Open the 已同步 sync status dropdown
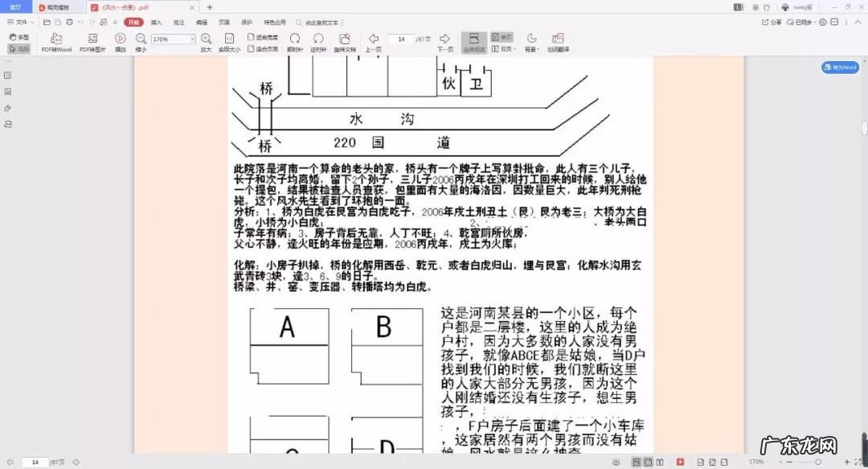 (800, 23)
